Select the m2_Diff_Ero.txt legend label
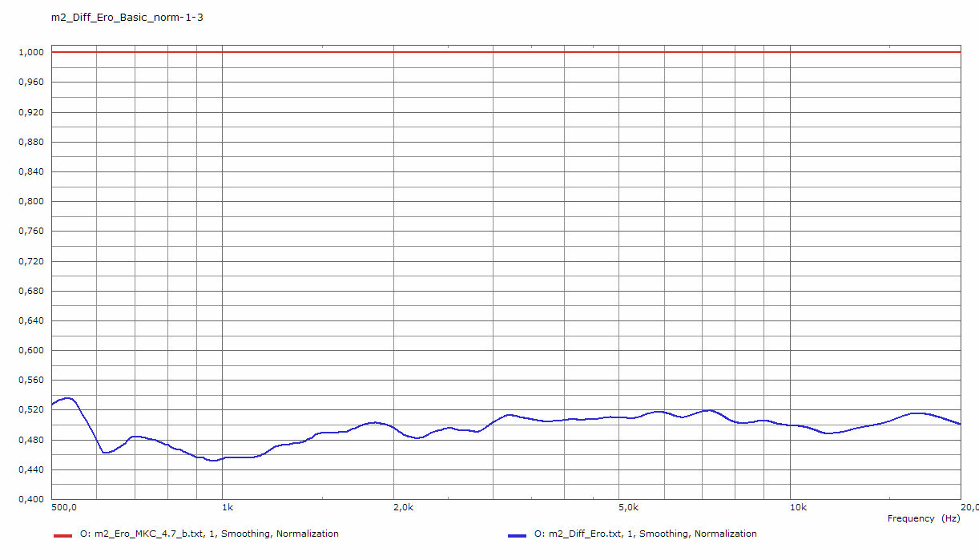 645,534
